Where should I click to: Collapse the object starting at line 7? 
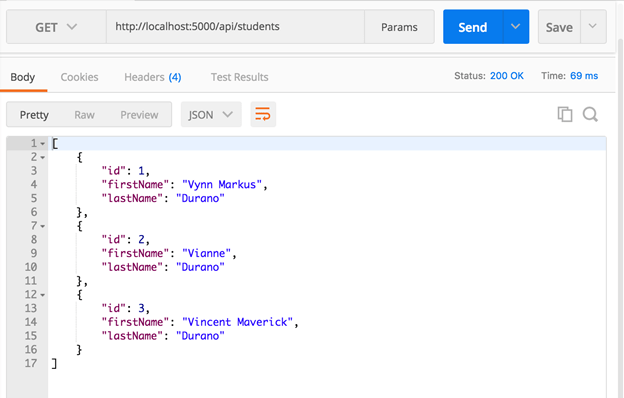[42, 226]
